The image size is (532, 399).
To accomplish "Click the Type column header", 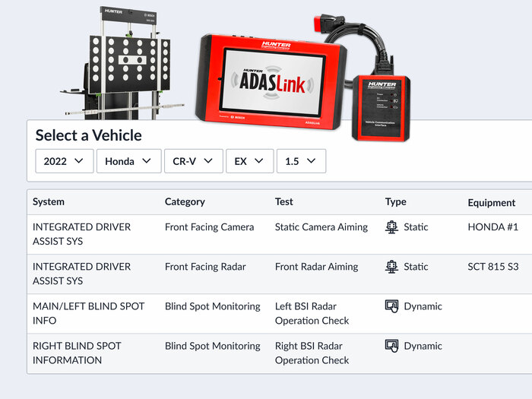I will [x=396, y=202].
